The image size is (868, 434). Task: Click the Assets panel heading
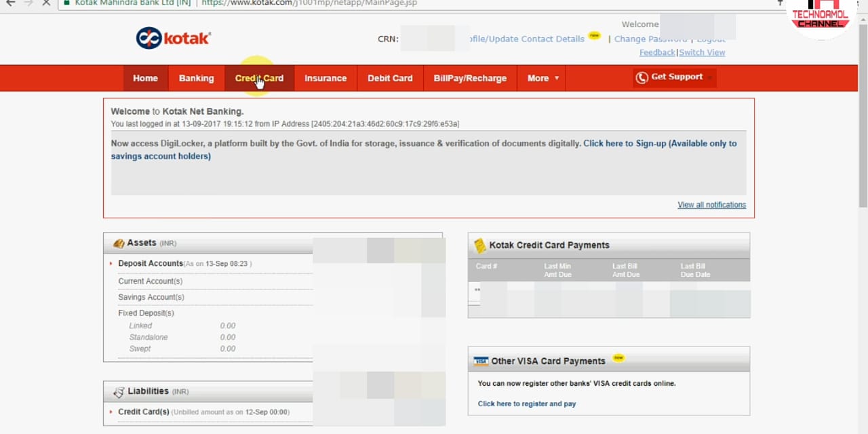coord(142,243)
